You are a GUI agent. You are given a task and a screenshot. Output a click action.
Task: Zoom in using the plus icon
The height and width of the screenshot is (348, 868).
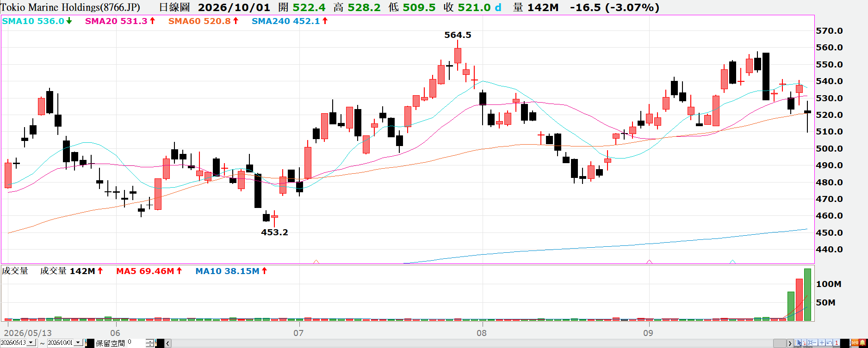click(x=822, y=342)
